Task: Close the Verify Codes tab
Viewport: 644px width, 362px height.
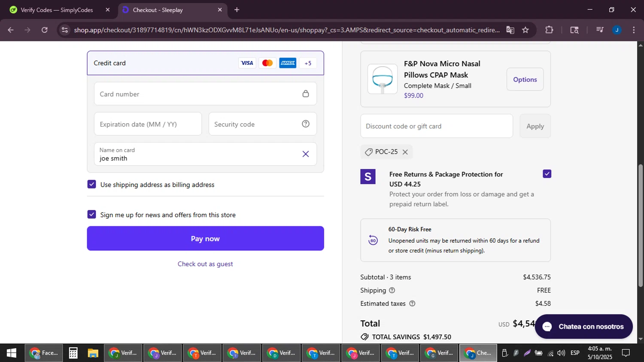Action: [x=108, y=10]
